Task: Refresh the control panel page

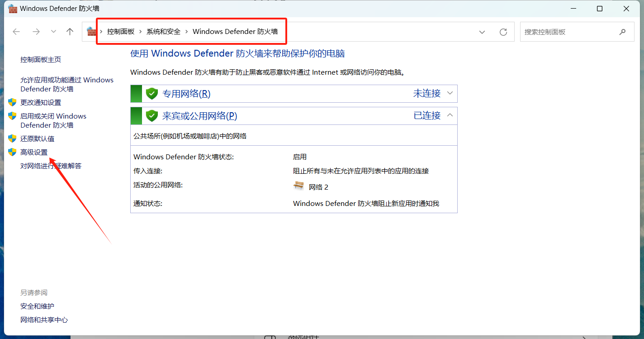Action: click(503, 32)
